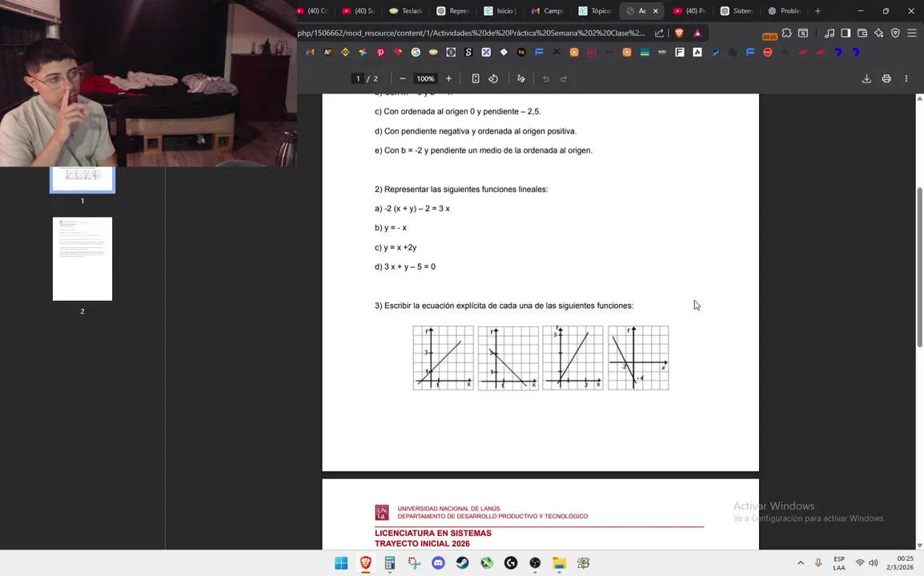
Task: Open PayPal bookmark in bookmarks bar
Action: [715, 53]
